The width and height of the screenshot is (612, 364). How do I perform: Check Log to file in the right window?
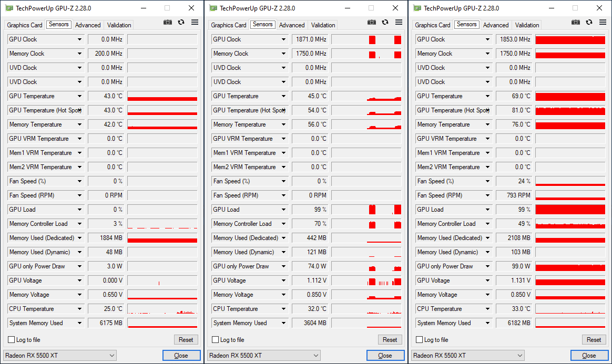pyautogui.click(x=420, y=340)
